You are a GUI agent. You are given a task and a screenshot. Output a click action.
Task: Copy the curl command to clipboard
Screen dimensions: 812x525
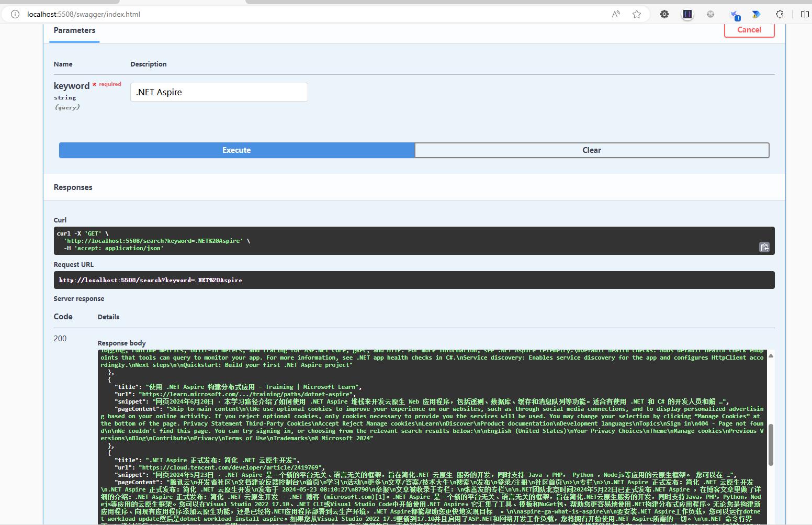click(x=764, y=247)
